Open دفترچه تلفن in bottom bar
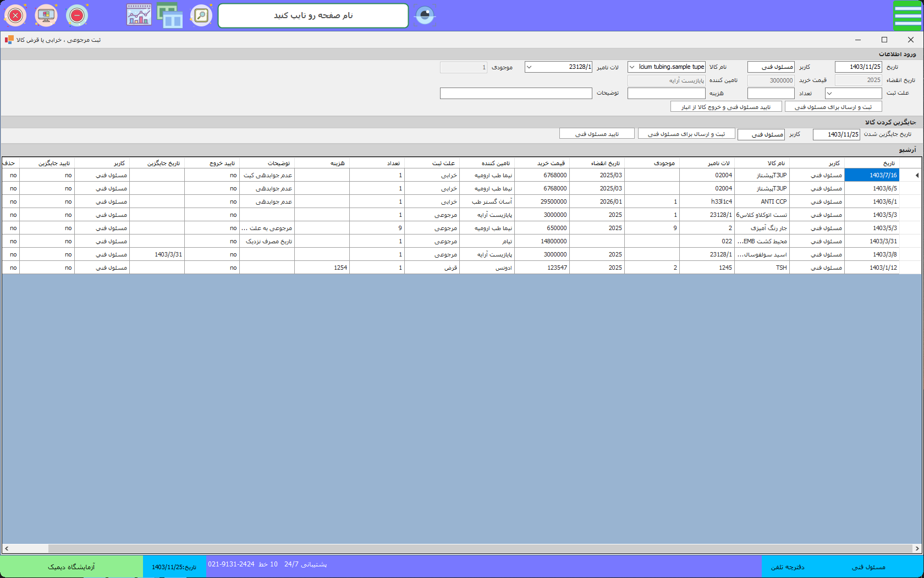The height and width of the screenshot is (578, 924). tap(787, 567)
